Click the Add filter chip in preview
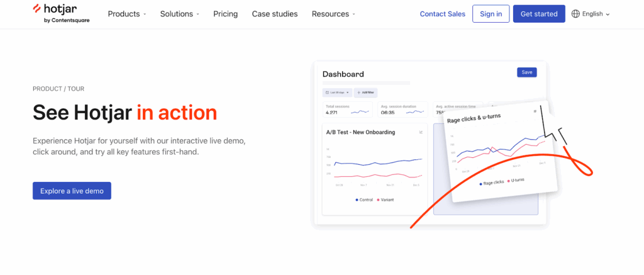The width and height of the screenshot is (644, 275). coord(365,93)
